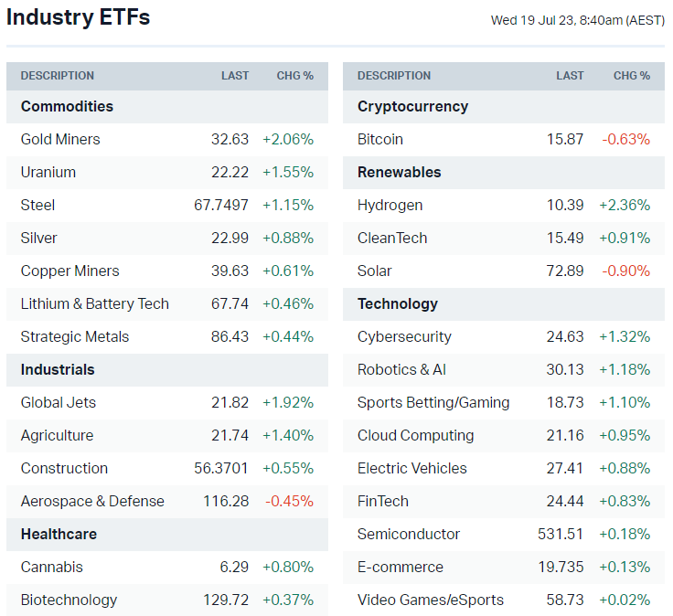Open the Uranium ETF entry

pyautogui.click(x=48, y=172)
